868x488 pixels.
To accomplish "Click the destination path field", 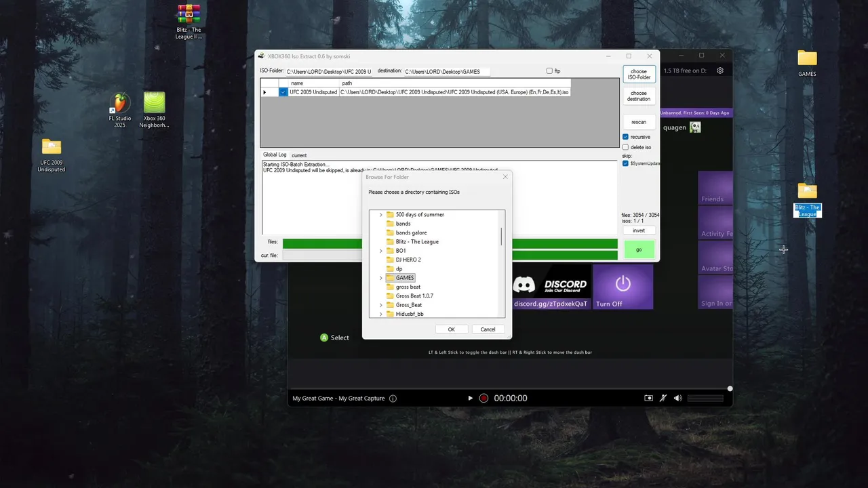I will click(447, 71).
